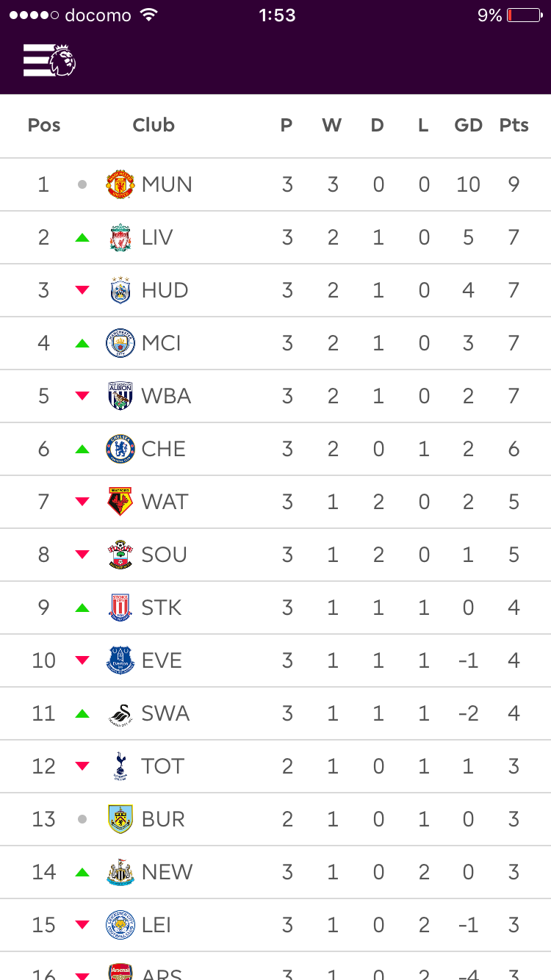This screenshot has width=551, height=980.
Task: Tap the Manchester United crest
Action: click(120, 184)
